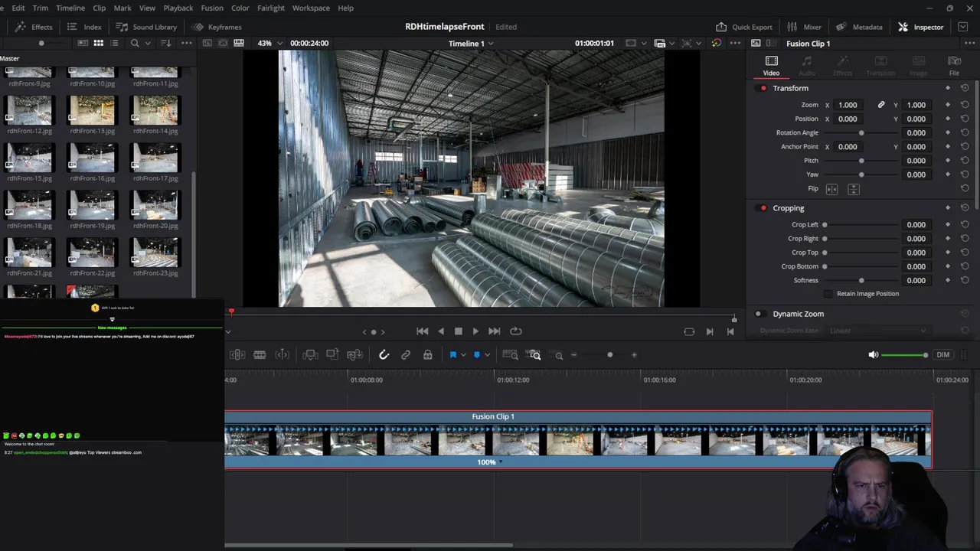980x551 pixels.
Task: Click the zoom link chain icon
Action: click(881, 105)
